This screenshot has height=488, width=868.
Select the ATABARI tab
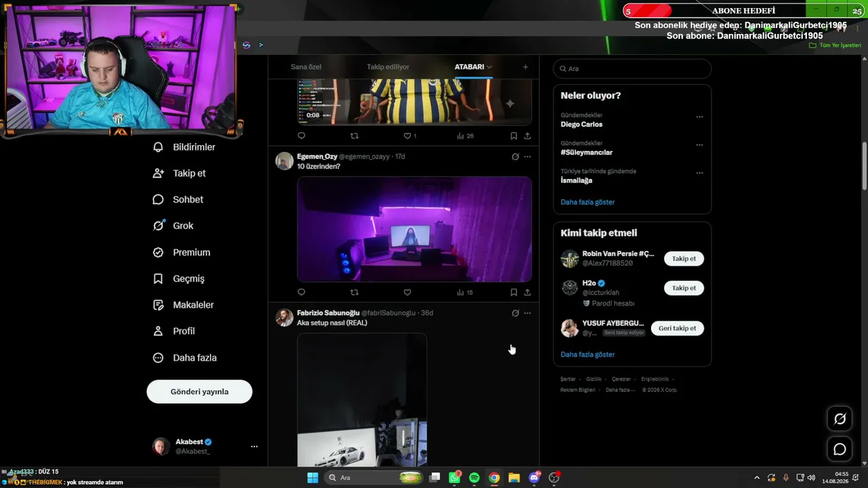469,67
